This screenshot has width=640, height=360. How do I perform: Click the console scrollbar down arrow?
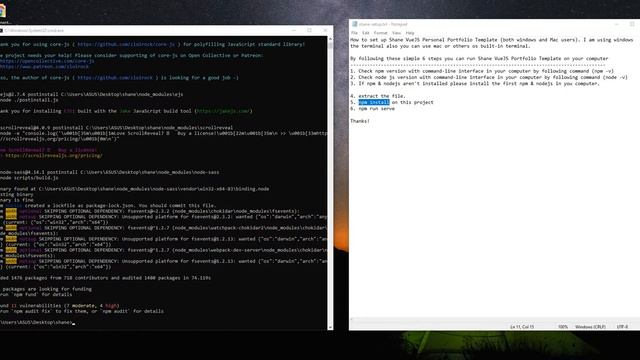click(330, 327)
